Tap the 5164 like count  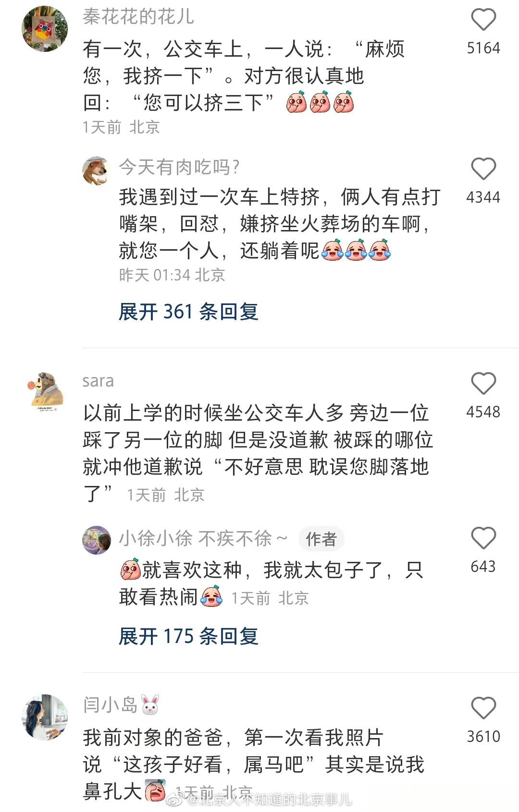pyautogui.click(x=483, y=48)
